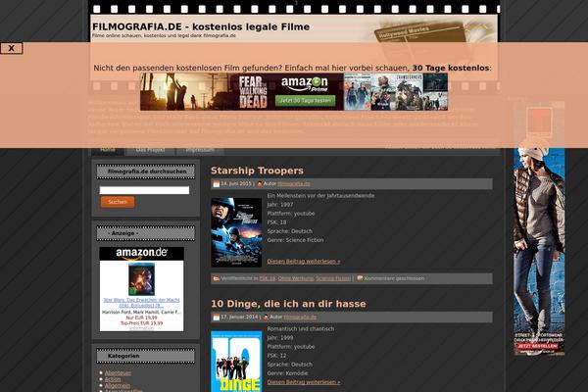Click 'Jetzt bestellen' on the fashion ad
Screen dimensions: 588x392
click(537, 346)
